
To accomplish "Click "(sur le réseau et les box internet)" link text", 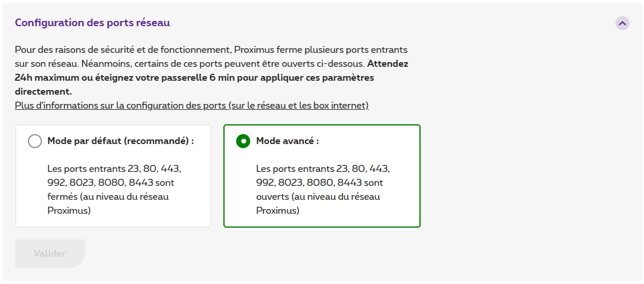I will pyautogui.click(x=298, y=106).
